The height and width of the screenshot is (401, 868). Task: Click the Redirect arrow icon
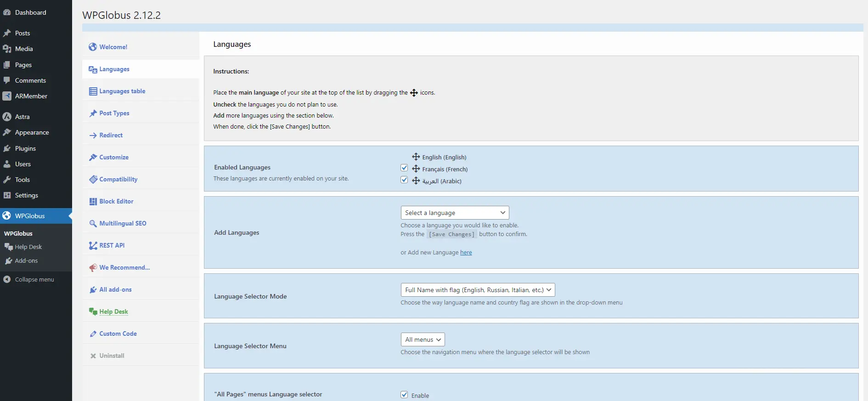[93, 135]
